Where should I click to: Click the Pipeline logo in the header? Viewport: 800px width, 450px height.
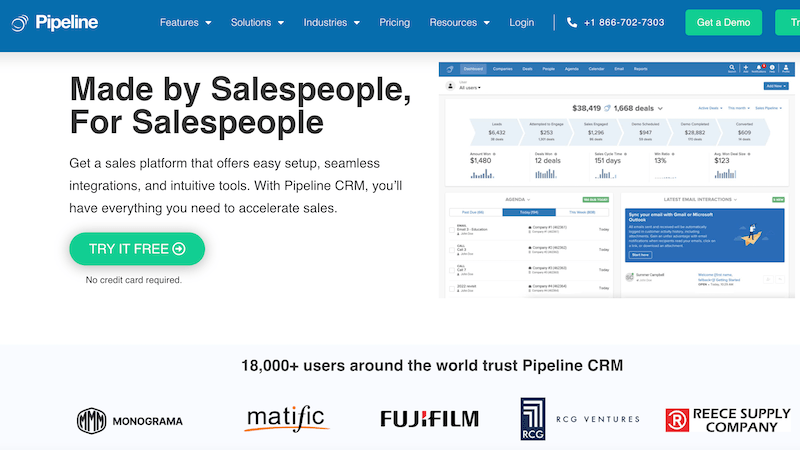click(x=55, y=22)
